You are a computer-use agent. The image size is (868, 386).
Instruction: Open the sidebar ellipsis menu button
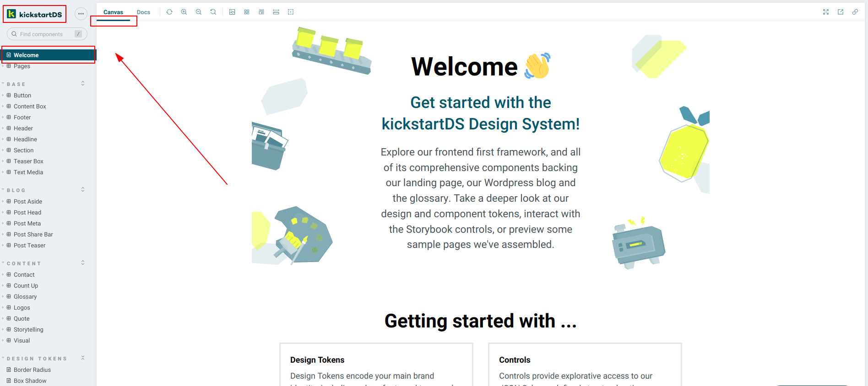(81, 14)
